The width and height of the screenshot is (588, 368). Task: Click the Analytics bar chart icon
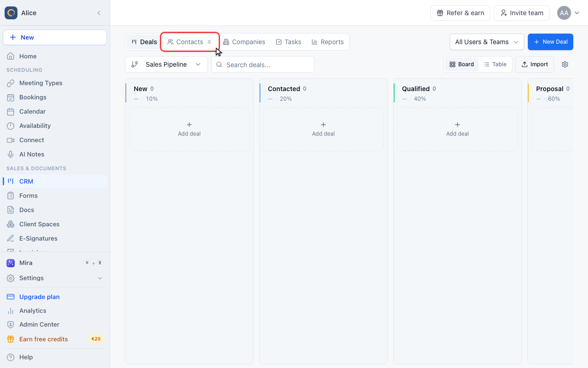click(x=11, y=310)
